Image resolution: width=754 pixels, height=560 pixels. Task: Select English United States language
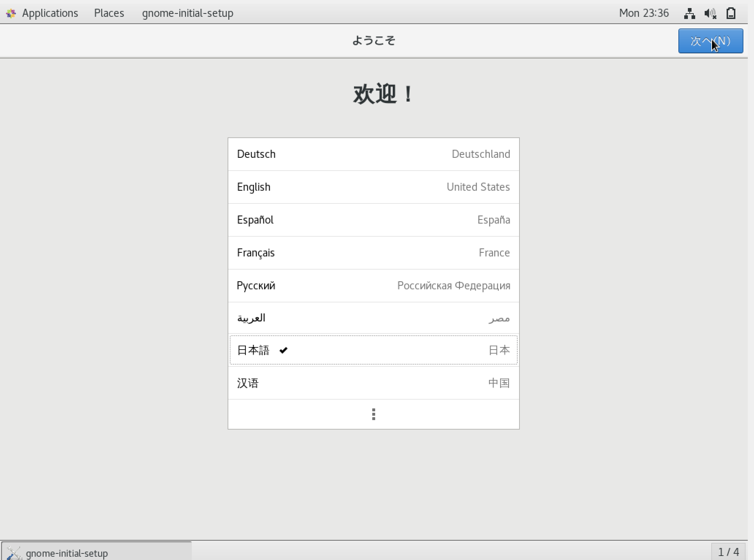[x=373, y=187]
